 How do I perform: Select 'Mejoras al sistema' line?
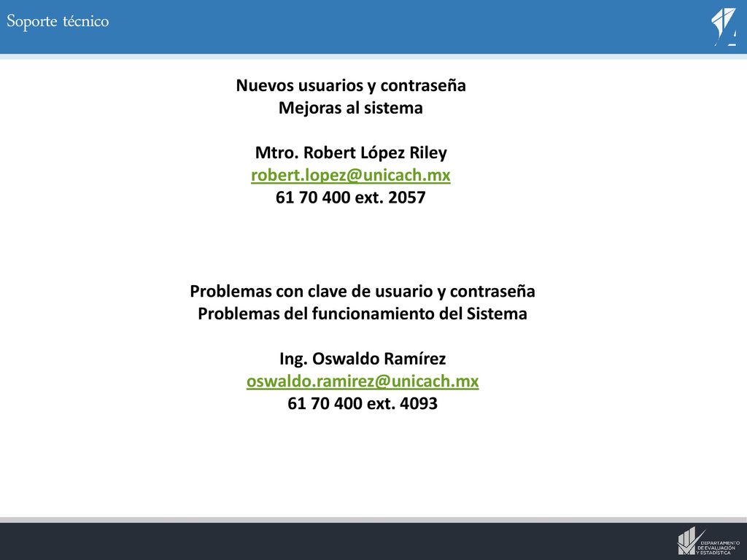pyautogui.click(x=351, y=108)
